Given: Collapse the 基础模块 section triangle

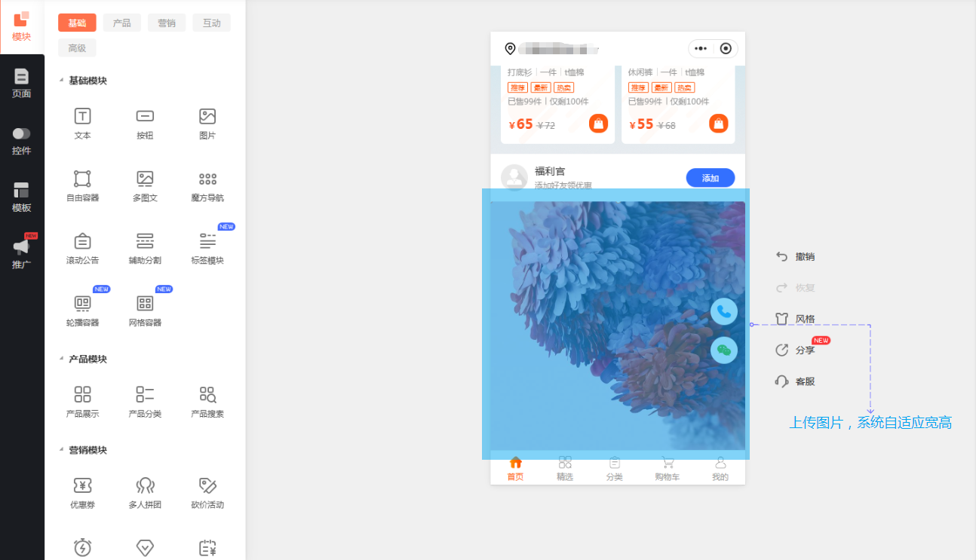Looking at the screenshot, I should click(x=61, y=81).
